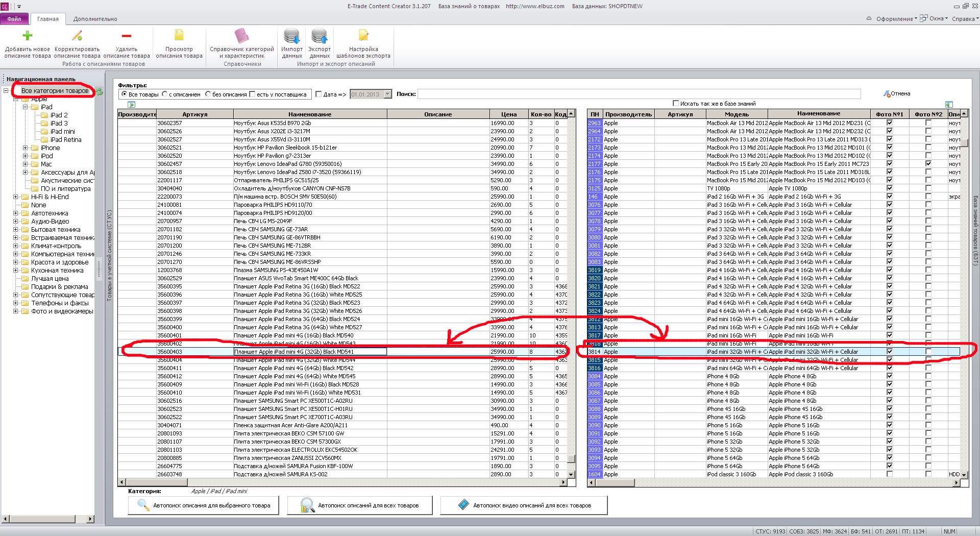Viewport: 980px width, 536px height.
Task: Collapse the iPad folder node
Action: click(x=25, y=107)
